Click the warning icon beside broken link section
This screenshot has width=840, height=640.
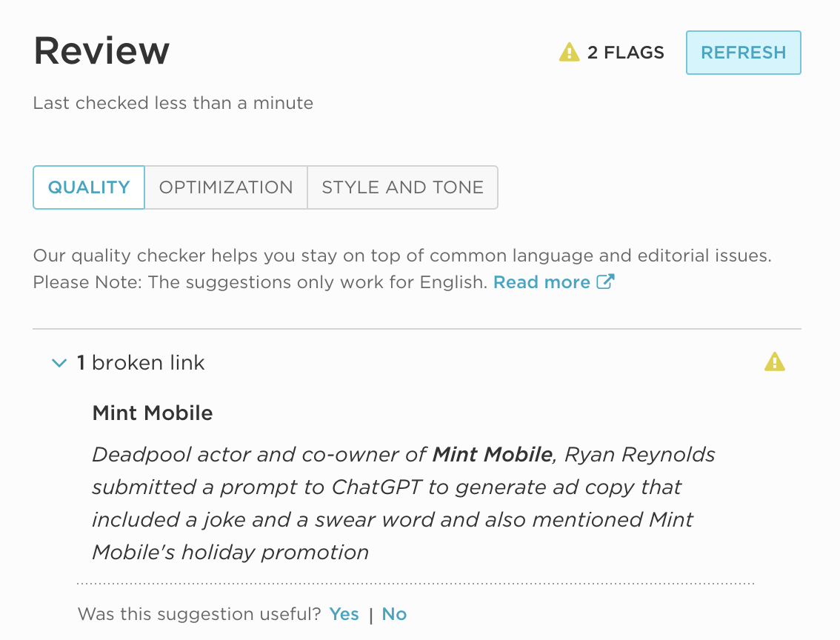[775, 361]
